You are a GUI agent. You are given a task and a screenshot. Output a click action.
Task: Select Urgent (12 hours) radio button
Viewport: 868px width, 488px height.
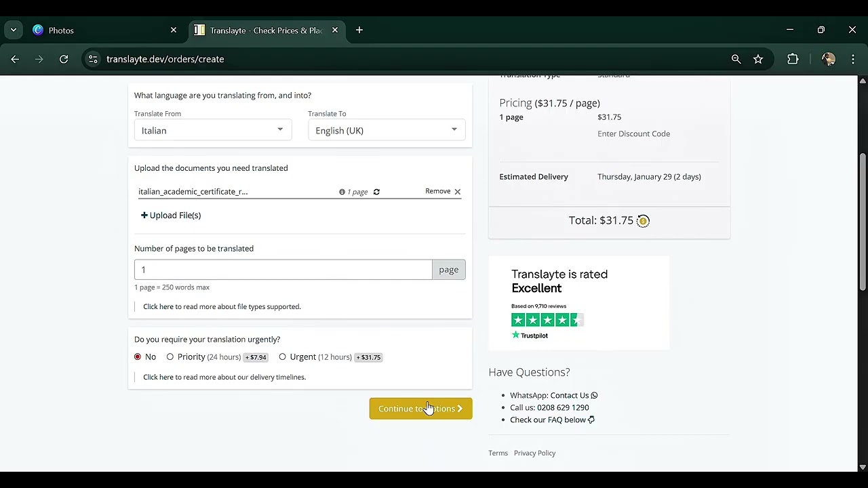click(283, 357)
